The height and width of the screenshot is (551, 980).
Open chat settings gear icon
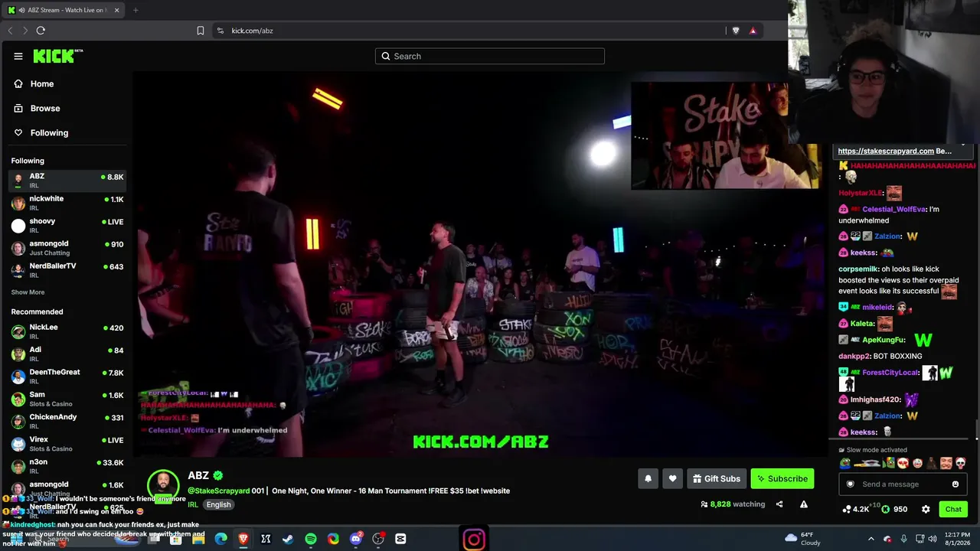click(x=926, y=509)
